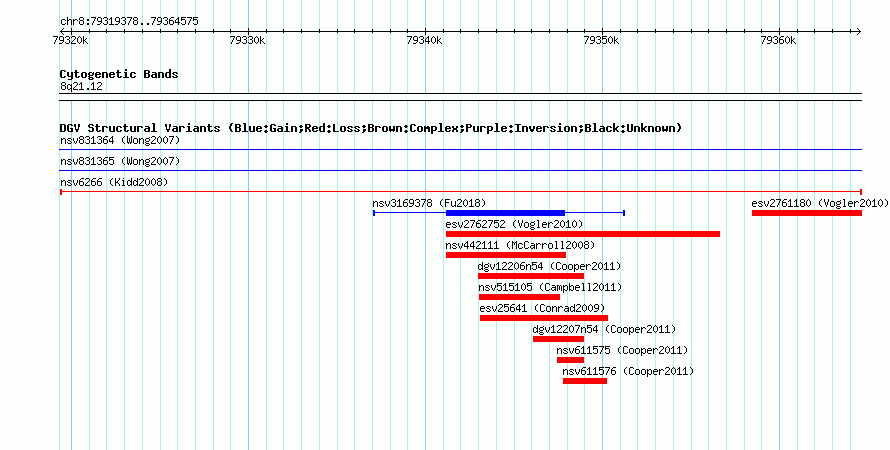Click the red dgv12207n54 loss bar
The width and height of the screenshot is (890, 450).
pos(559,339)
